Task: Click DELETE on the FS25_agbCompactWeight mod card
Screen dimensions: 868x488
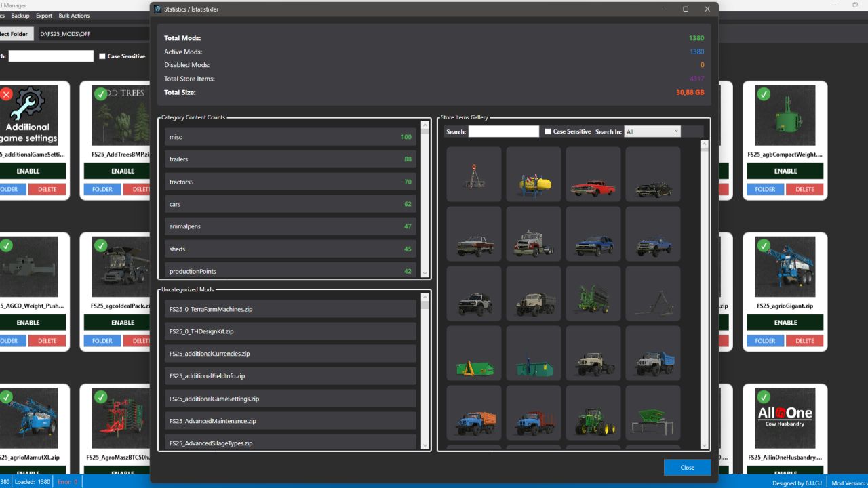Action: [804, 189]
